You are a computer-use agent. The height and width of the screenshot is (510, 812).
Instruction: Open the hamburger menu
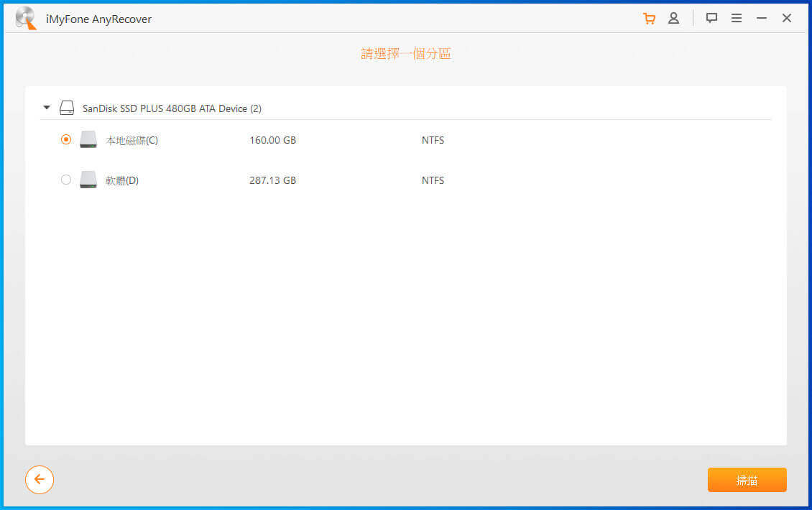pyautogui.click(x=737, y=19)
